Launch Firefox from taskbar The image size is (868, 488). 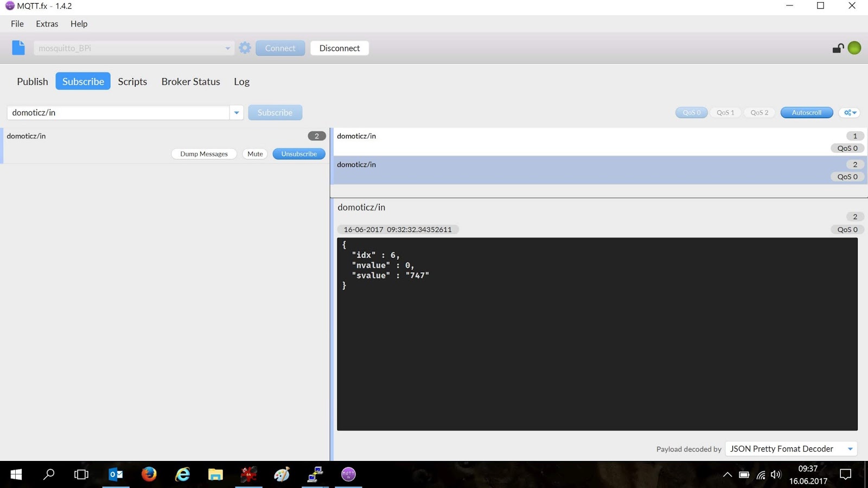tap(149, 474)
